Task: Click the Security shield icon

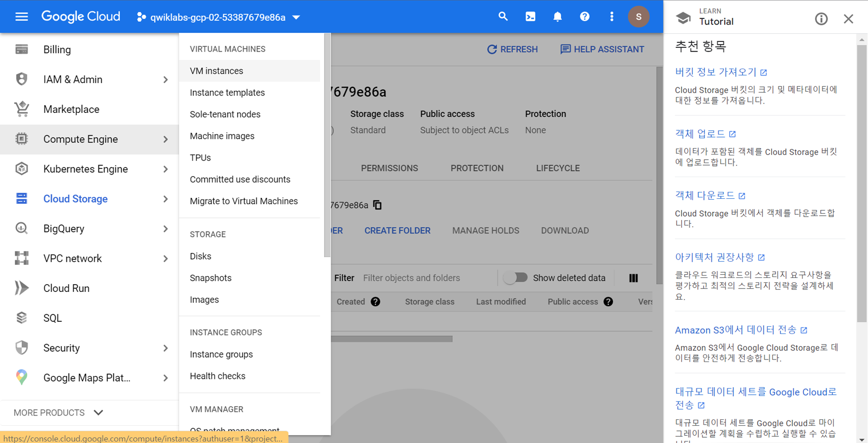Action: coord(22,347)
